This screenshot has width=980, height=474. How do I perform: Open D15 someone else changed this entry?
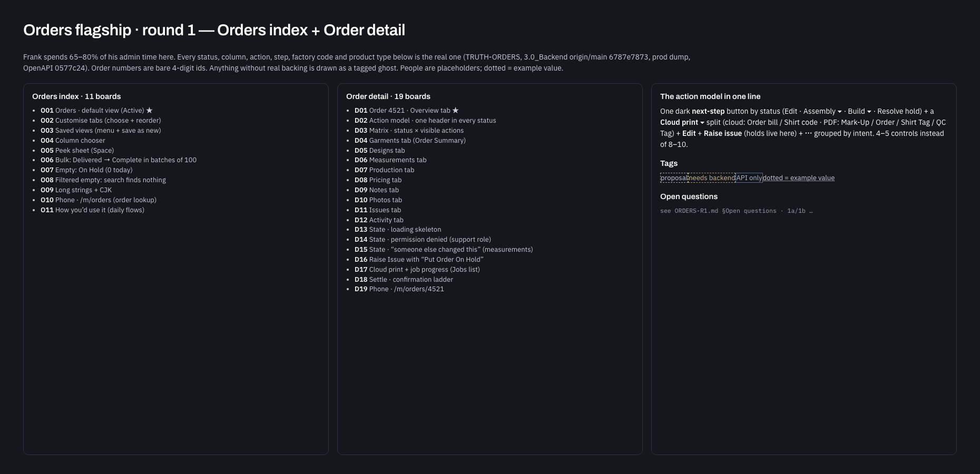pos(444,250)
